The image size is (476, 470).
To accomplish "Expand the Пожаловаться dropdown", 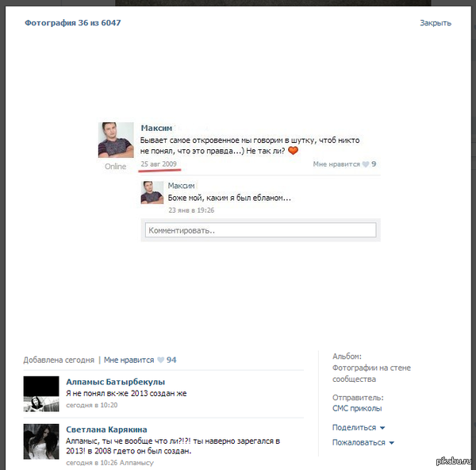I will click(x=363, y=442).
